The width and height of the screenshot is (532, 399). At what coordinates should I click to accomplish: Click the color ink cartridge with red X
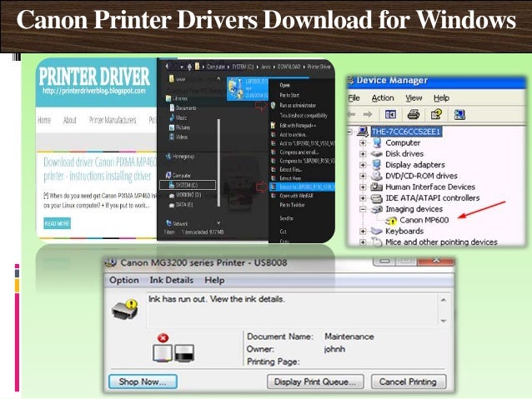(163, 349)
